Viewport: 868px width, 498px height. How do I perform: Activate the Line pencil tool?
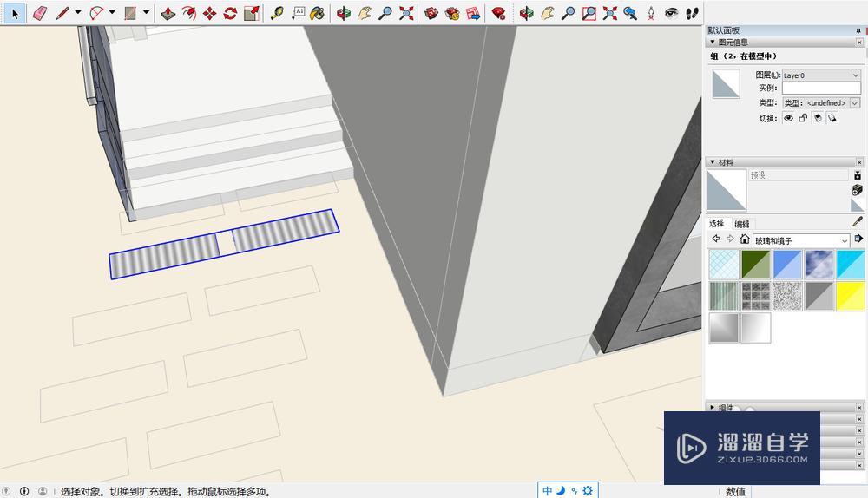pyautogui.click(x=62, y=13)
